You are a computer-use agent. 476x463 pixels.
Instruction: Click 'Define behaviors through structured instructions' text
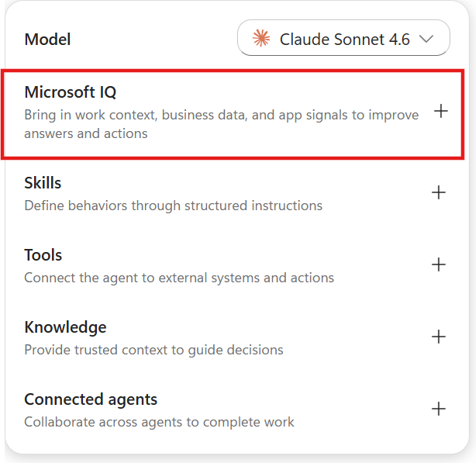click(174, 206)
